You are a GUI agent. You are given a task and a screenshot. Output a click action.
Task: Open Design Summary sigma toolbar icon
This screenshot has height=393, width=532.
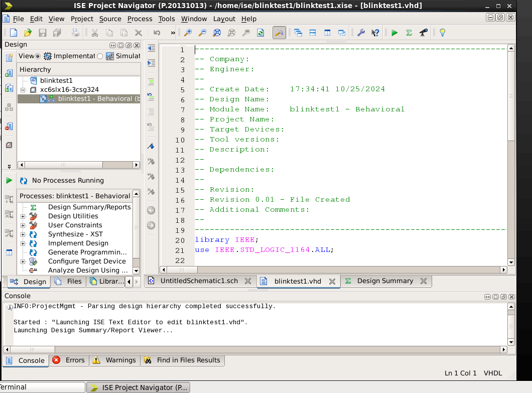tap(409, 33)
